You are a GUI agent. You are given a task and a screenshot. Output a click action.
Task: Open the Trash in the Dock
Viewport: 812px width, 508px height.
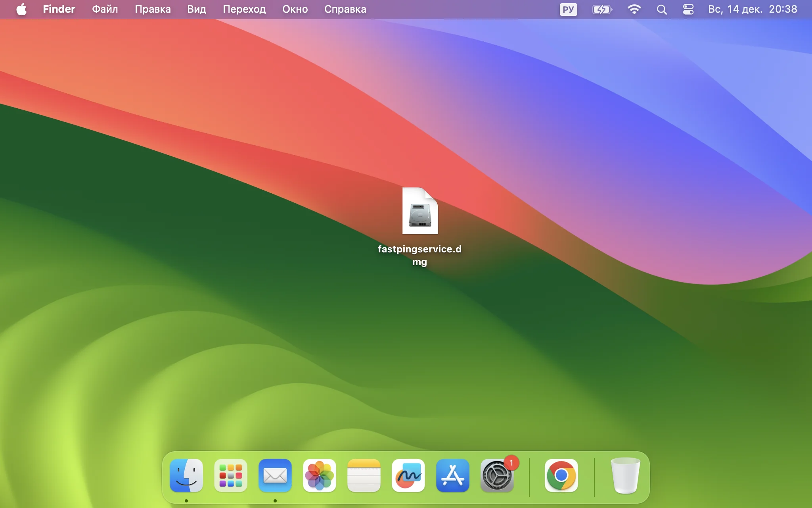pos(626,475)
